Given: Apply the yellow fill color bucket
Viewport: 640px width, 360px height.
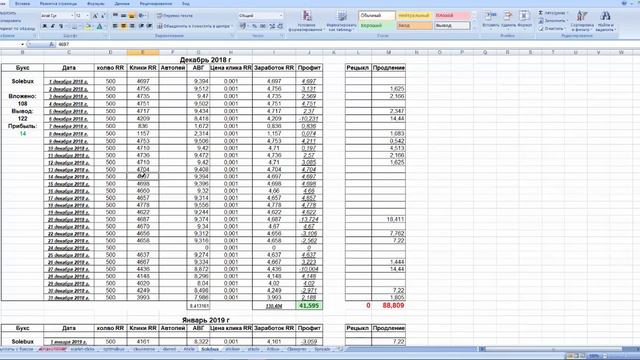Looking at the screenshot, I should click(x=88, y=26).
